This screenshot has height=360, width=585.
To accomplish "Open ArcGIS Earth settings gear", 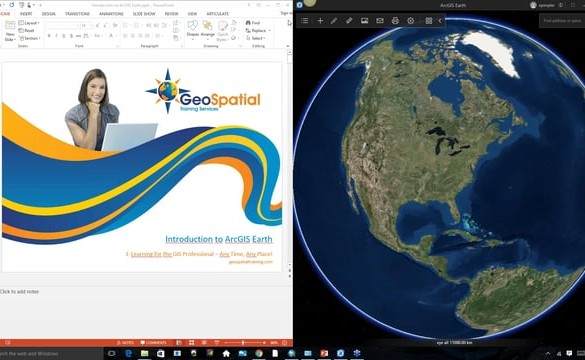I will click(410, 21).
